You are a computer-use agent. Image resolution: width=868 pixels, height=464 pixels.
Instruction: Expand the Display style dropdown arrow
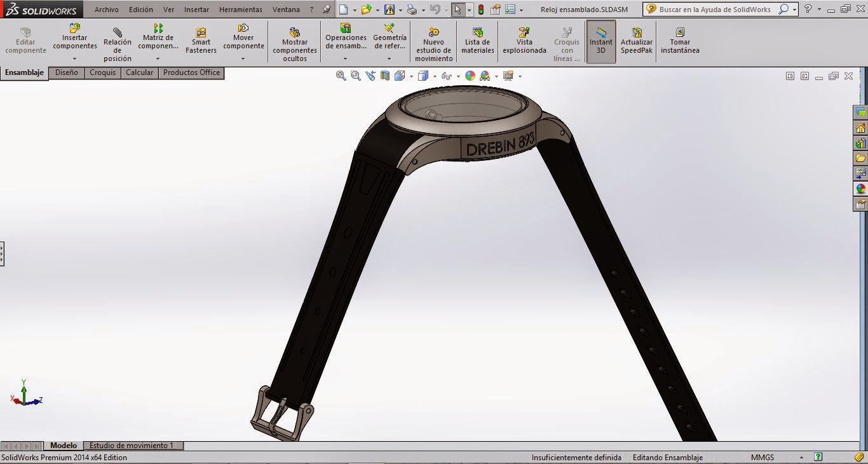point(435,76)
